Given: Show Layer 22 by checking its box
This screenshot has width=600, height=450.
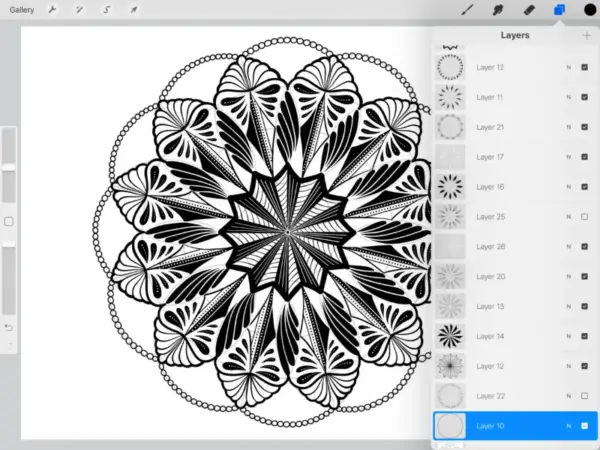Looking at the screenshot, I should 584,396.
